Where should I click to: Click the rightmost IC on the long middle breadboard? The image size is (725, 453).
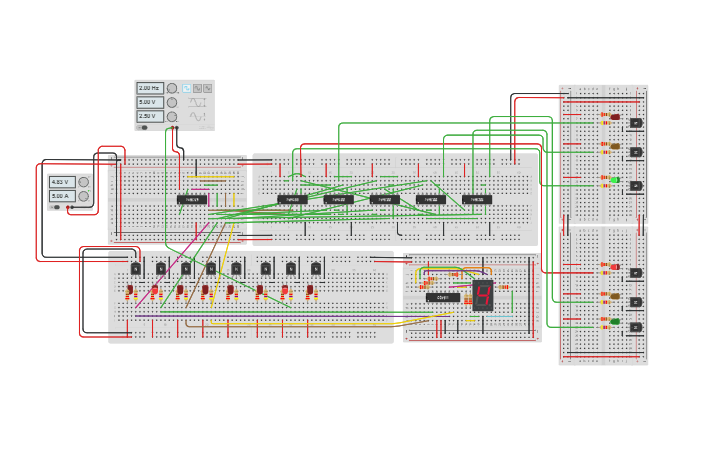(477, 199)
